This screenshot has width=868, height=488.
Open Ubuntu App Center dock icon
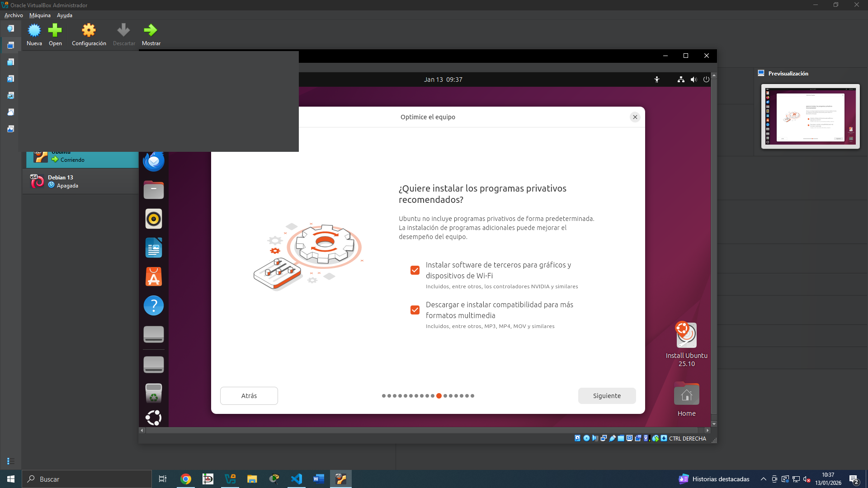coord(154,277)
